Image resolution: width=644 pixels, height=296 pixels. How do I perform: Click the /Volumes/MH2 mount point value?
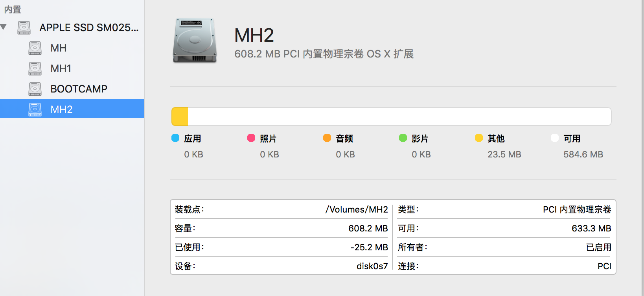click(357, 209)
